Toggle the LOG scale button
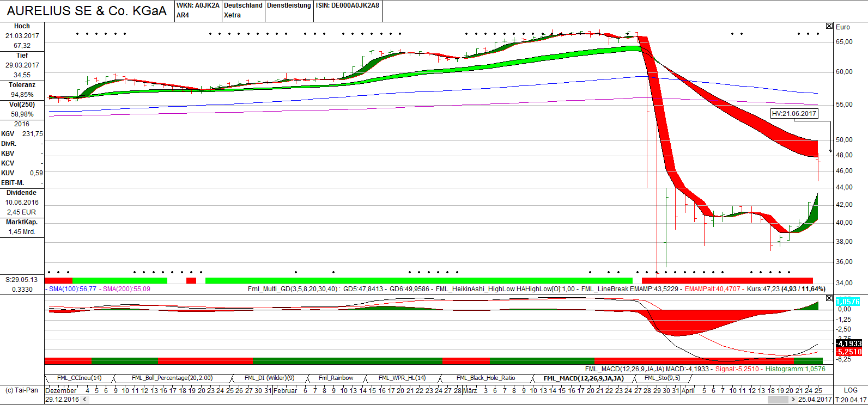 click(x=851, y=390)
